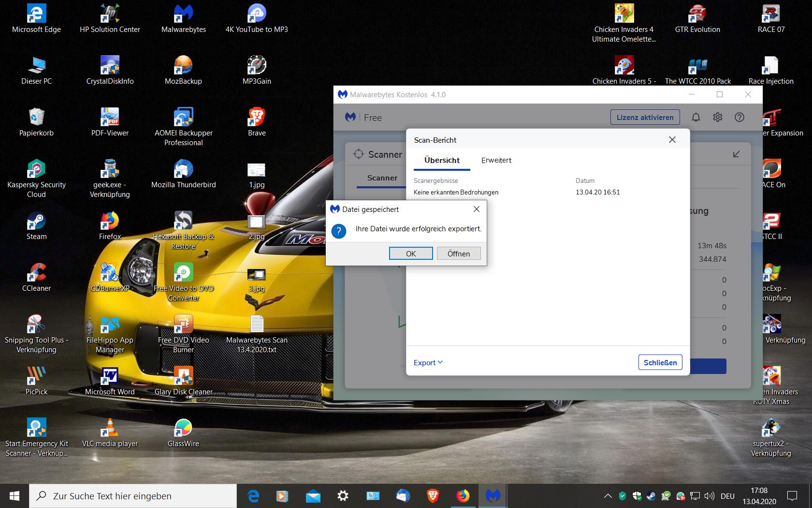The image size is (812, 508).
Task: Select the VLC media player icon
Action: (110, 433)
